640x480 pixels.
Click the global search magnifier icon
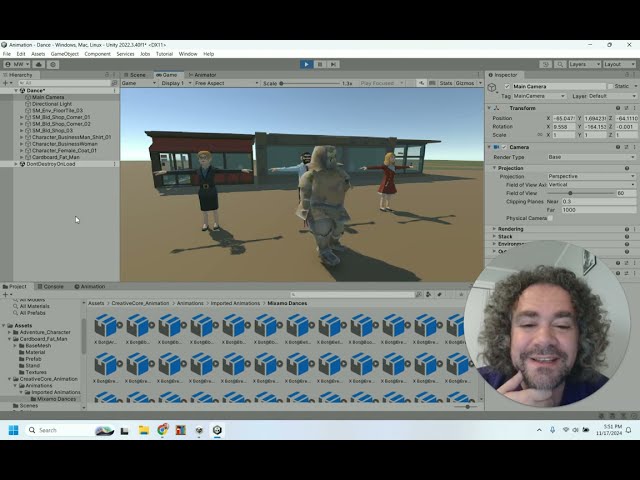(x=560, y=64)
